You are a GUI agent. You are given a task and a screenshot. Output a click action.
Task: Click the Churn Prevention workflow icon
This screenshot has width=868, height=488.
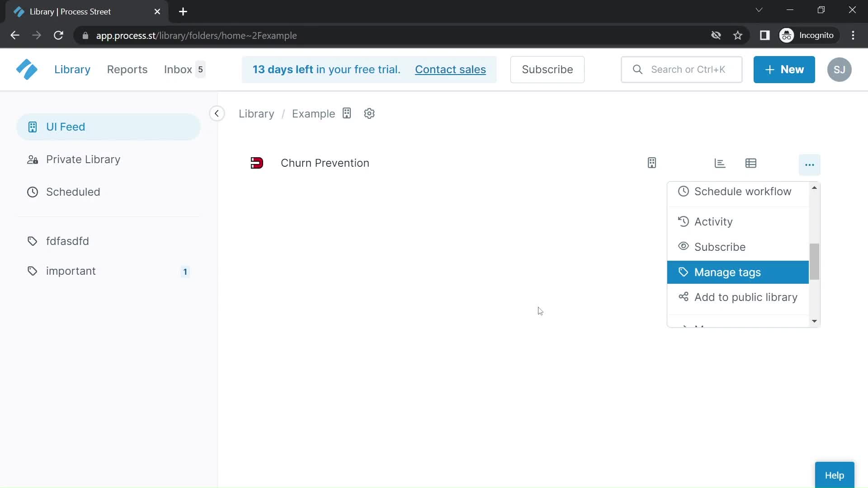257,163
